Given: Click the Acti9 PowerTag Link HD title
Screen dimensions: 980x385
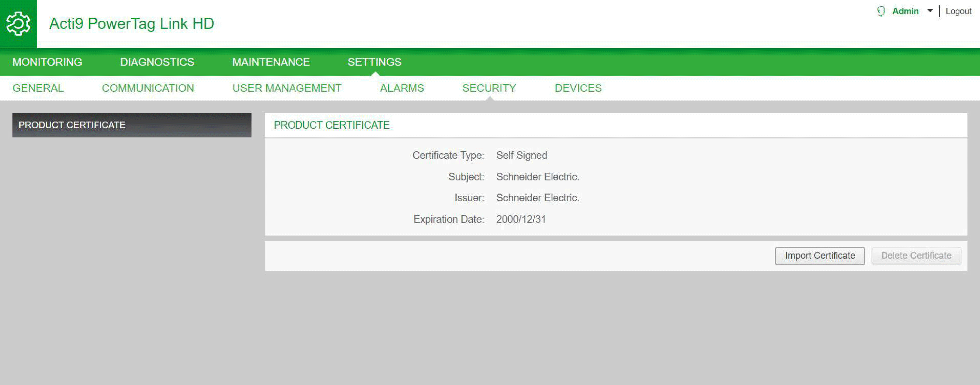Looking at the screenshot, I should [132, 24].
